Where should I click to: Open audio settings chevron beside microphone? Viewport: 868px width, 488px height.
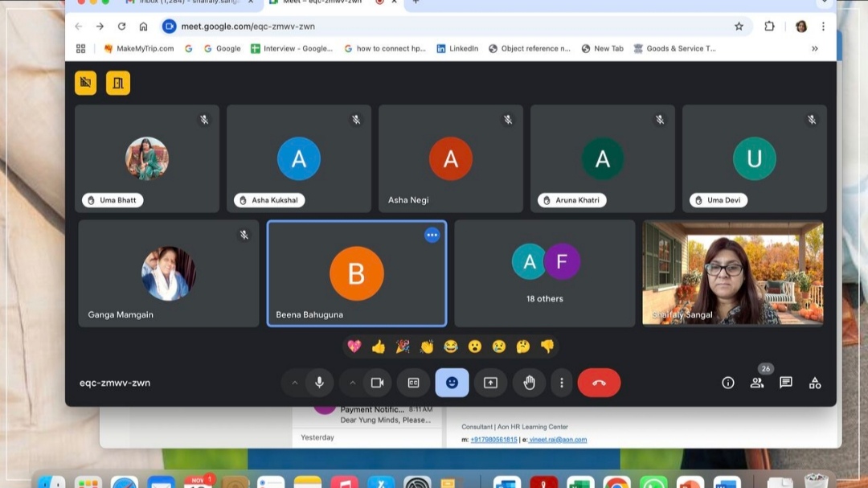coord(294,383)
